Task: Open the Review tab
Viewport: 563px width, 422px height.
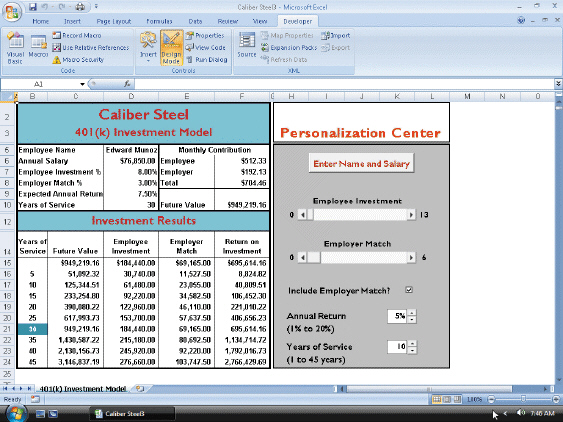Action: point(228,21)
